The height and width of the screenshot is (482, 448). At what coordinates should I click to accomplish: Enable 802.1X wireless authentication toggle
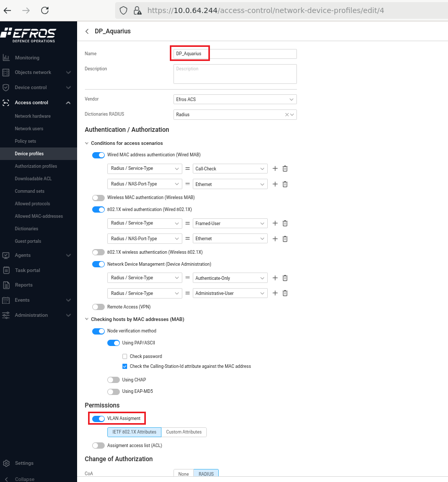coord(98,252)
